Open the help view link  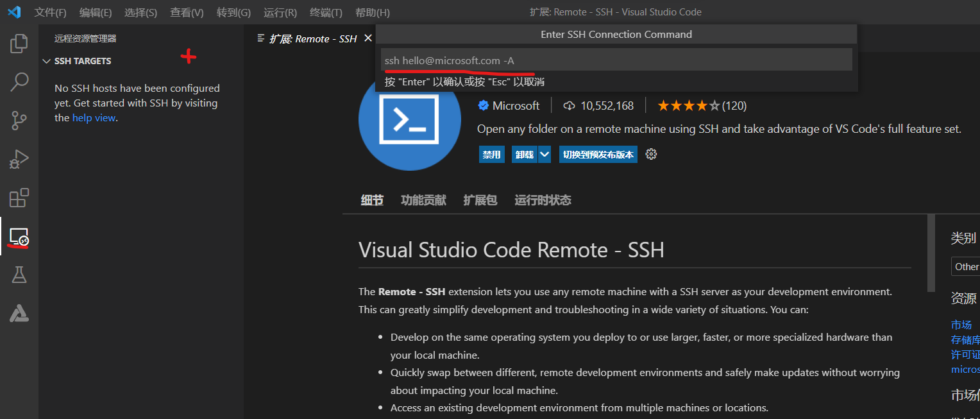click(94, 118)
